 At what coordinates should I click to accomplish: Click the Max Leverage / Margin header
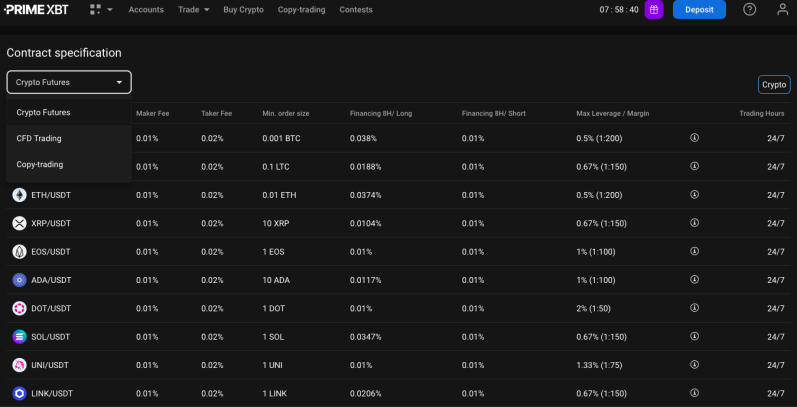click(x=612, y=113)
